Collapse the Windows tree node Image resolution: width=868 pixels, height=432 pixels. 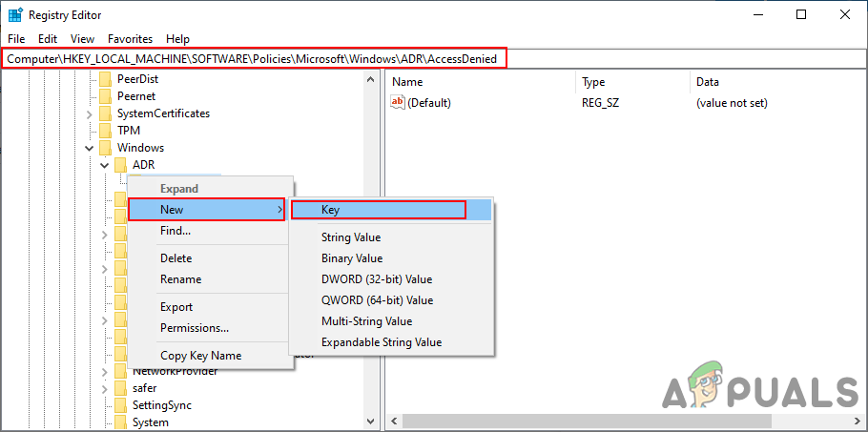point(89,148)
